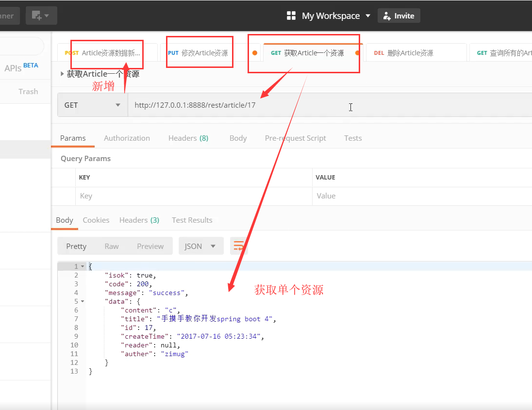Expand the 获取Article一个资源 request description
The image size is (532, 410).
pos(62,74)
